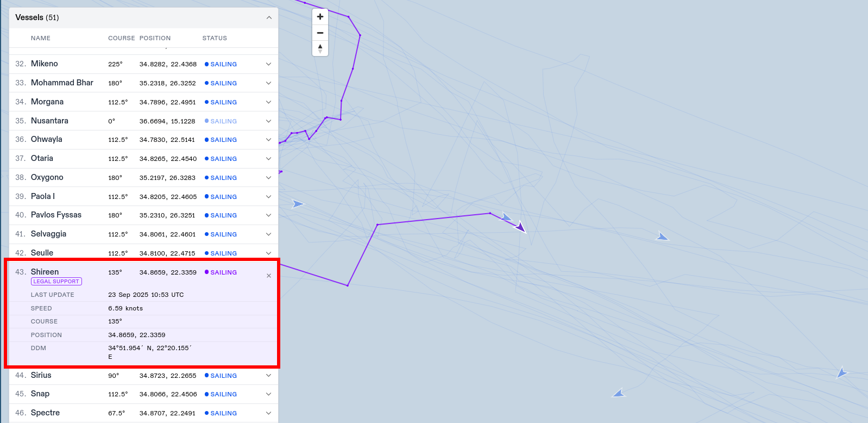The width and height of the screenshot is (868, 423).
Task: Reset map bearing with the compass button
Action: (x=320, y=48)
